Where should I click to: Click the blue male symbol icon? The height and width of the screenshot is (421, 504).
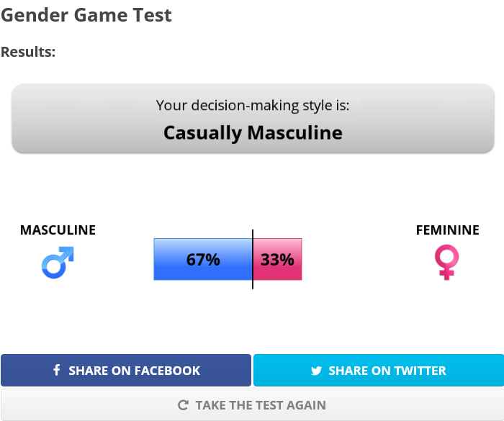[58, 262]
